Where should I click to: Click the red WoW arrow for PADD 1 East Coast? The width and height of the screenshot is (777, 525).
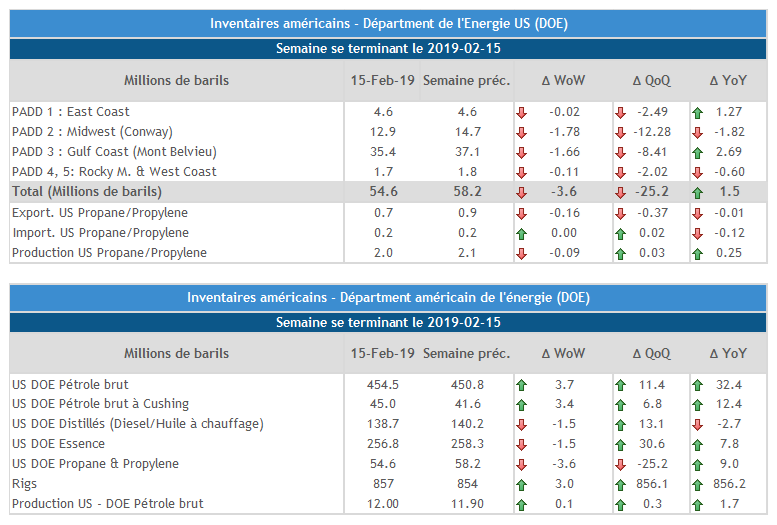coord(521,112)
